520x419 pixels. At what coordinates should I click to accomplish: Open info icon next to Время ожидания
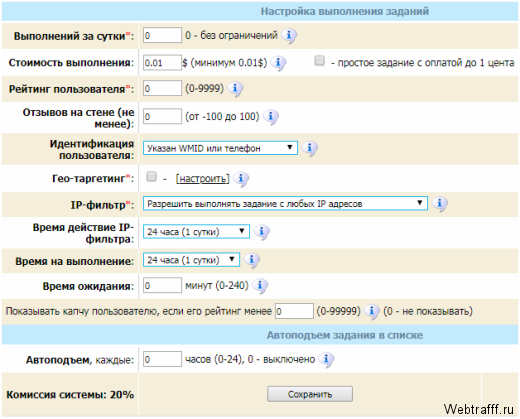pyautogui.click(x=260, y=285)
